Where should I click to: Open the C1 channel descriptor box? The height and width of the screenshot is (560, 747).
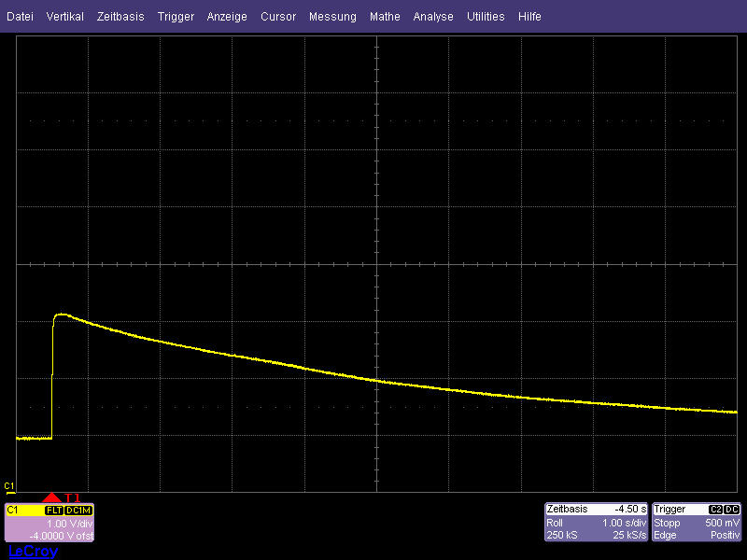(x=49, y=523)
